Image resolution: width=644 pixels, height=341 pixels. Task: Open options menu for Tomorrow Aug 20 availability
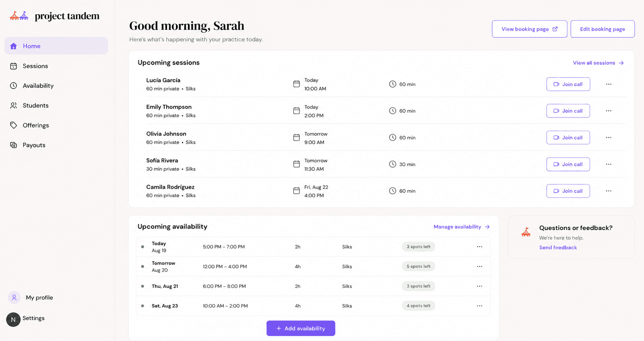480,267
